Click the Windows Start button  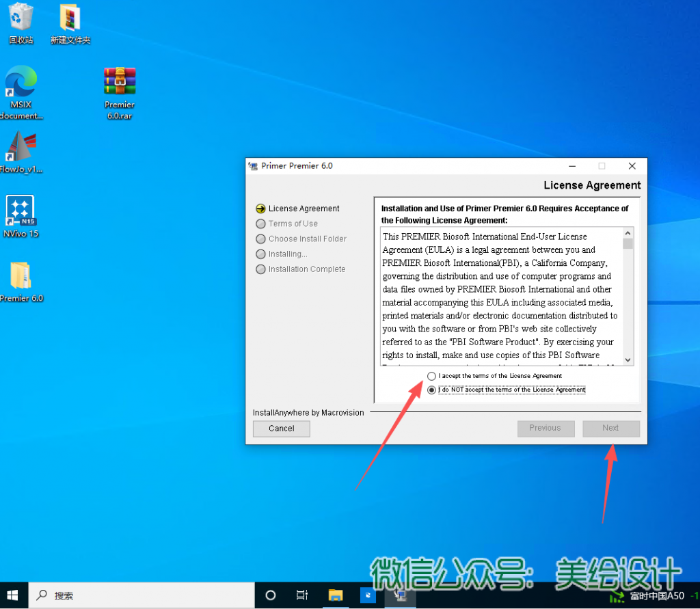[13, 595]
